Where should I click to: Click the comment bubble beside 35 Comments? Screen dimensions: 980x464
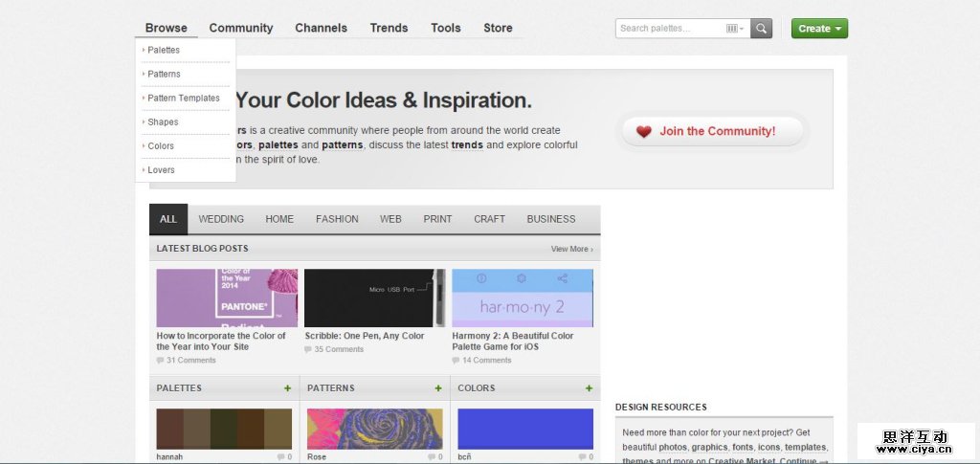309,350
